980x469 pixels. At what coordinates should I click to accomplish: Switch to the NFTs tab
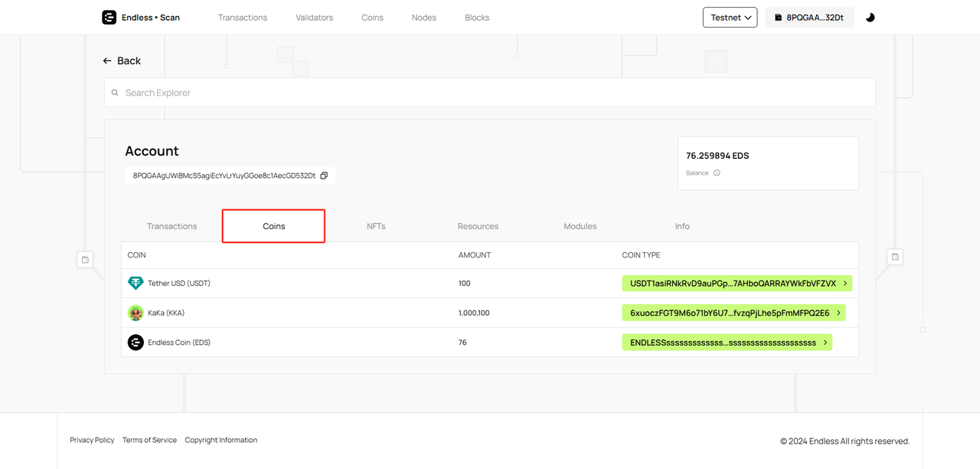coord(376,226)
